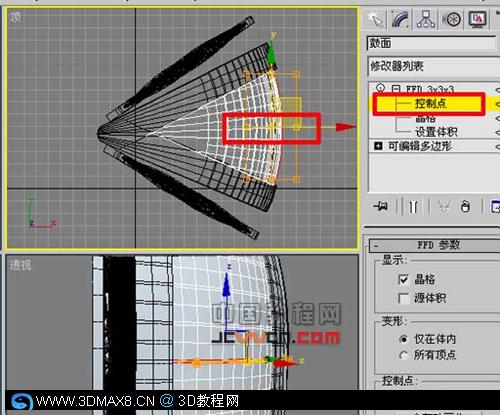Toggle Show End Result tube icon
This screenshot has height=415, width=500.
coord(413,207)
